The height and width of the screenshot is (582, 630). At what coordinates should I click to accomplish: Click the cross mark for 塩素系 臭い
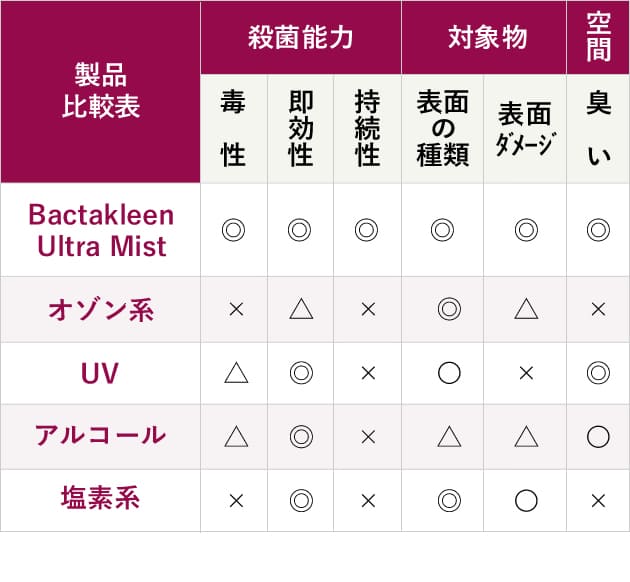point(598,499)
